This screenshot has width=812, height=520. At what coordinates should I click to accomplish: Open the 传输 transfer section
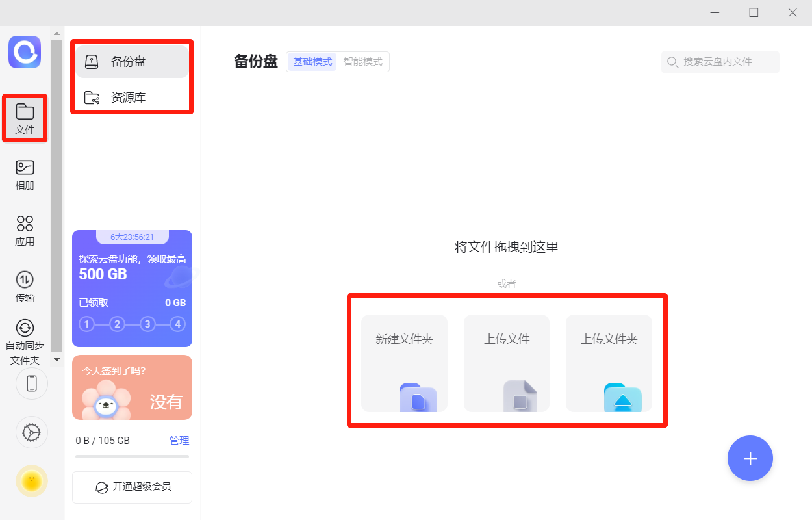point(25,288)
